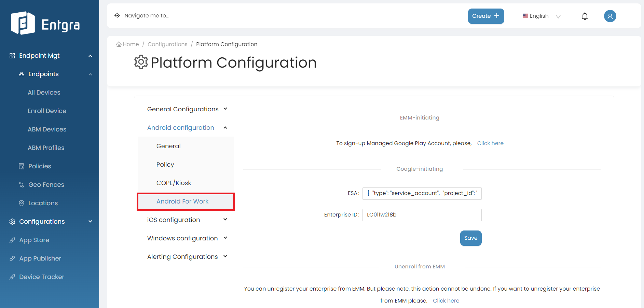This screenshot has height=308, width=644.
Task: Open Enroll Device in sidebar
Action: 47,111
